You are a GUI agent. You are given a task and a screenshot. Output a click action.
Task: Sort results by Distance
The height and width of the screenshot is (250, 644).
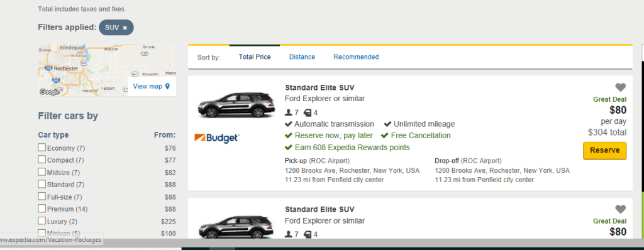coord(302,57)
